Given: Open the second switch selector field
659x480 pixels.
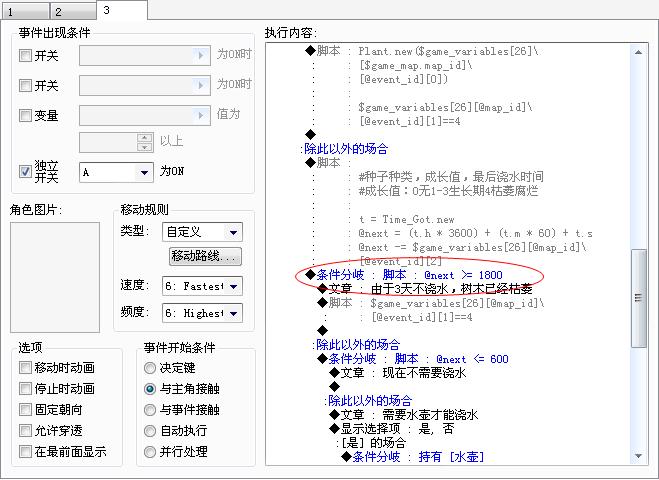Looking at the screenshot, I should (x=145, y=86).
